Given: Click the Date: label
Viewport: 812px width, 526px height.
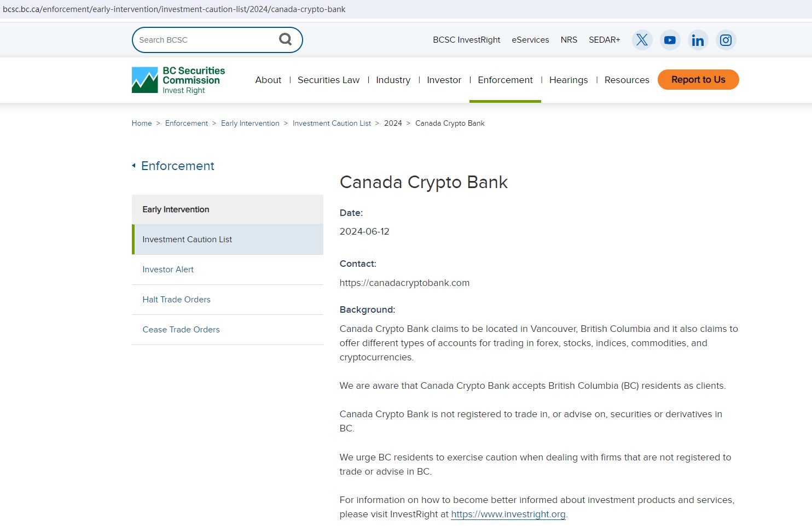Looking at the screenshot, I should click(351, 213).
